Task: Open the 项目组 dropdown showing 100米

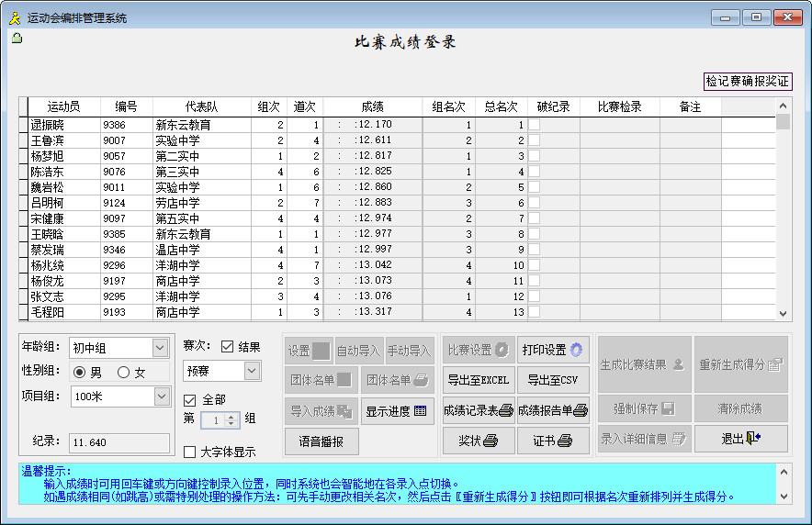Action: 160,396
